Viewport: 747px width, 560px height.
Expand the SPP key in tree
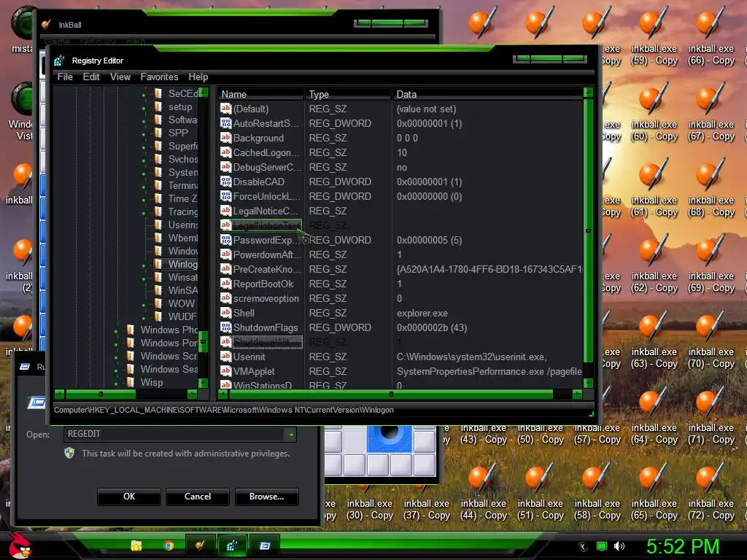144,134
